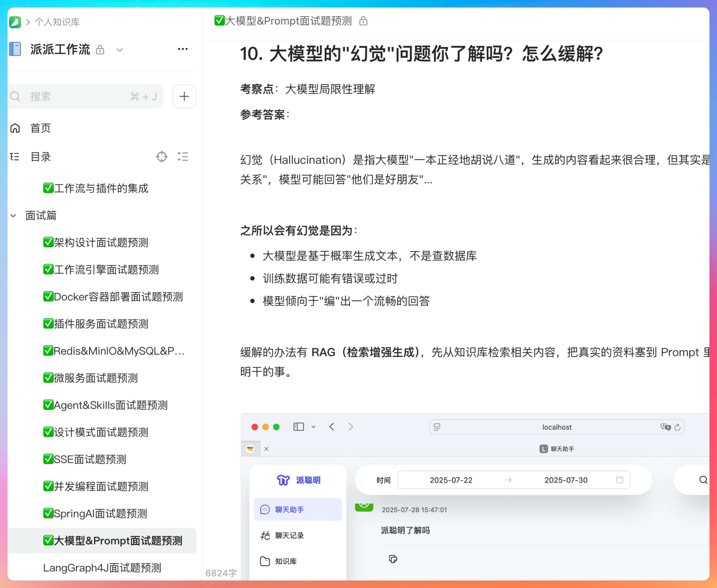Click the plus button to create new document
The width and height of the screenshot is (717, 588).
tap(184, 97)
